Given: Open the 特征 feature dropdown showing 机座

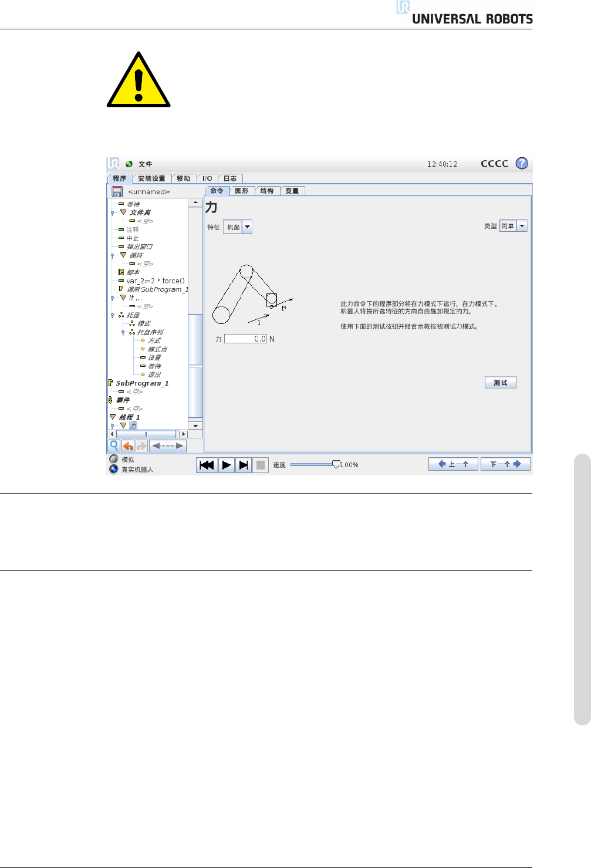Looking at the screenshot, I should tap(238, 227).
